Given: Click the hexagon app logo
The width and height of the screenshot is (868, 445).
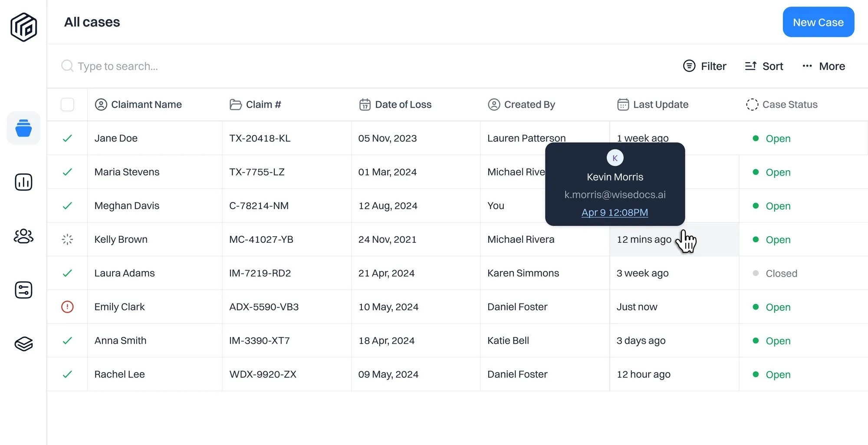Looking at the screenshot, I should pos(23,27).
